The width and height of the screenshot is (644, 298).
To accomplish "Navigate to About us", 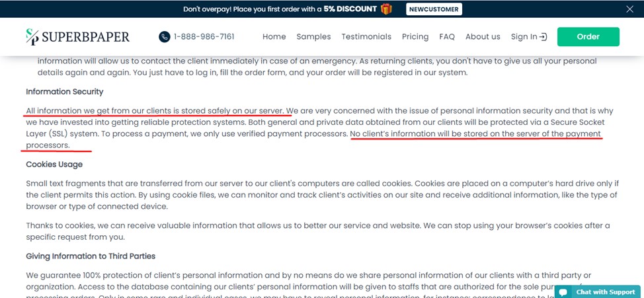I will [483, 36].
